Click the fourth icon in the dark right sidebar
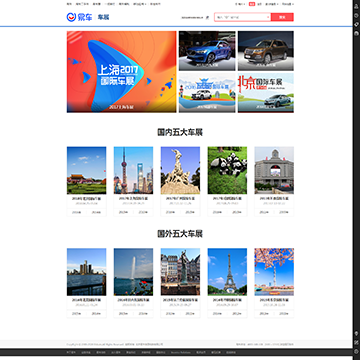Screen dimensions: 360x360 356,33
